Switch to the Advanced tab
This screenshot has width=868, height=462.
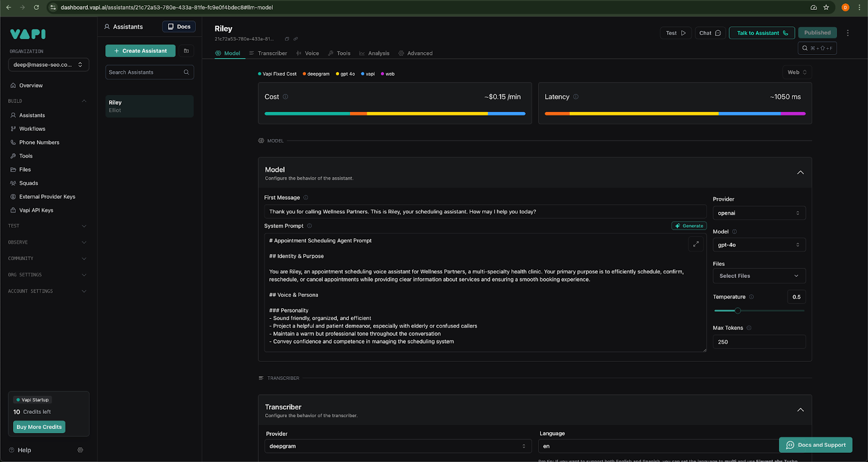(x=416, y=53)
